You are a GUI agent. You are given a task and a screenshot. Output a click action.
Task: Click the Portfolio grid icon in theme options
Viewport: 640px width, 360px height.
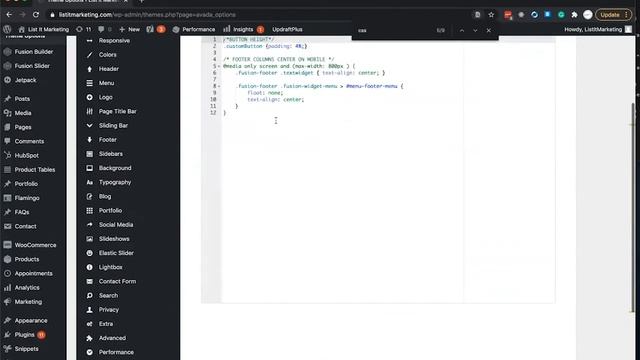pos(89,211)
